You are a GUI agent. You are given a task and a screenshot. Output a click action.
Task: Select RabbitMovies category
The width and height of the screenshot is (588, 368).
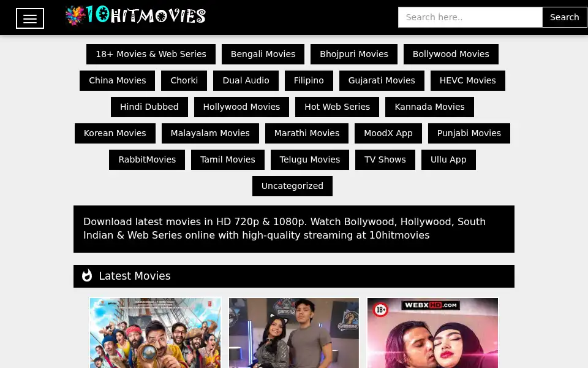click(x=147, y=159)
